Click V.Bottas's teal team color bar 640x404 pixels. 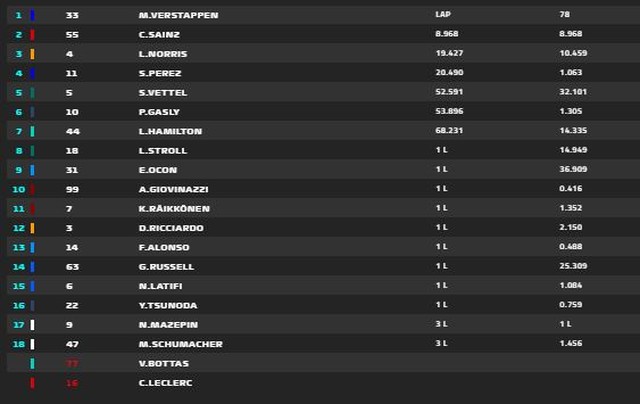pyautogui.click(x=32, y=363)
